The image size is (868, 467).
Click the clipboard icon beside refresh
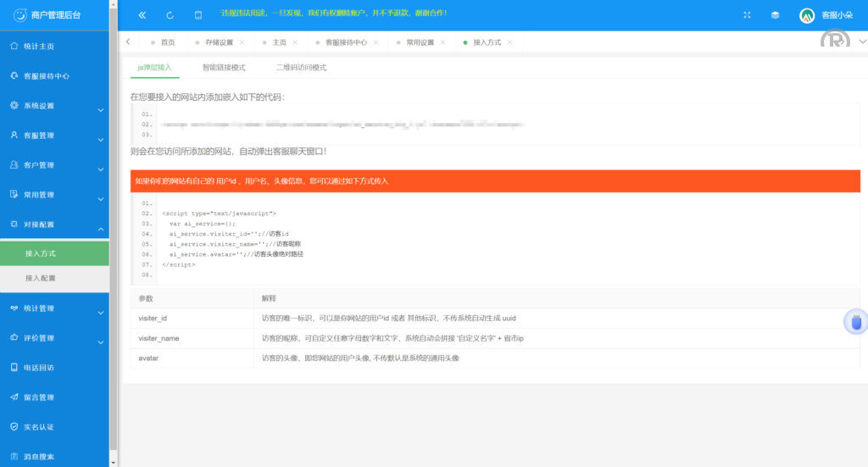(x=198, y=15)
